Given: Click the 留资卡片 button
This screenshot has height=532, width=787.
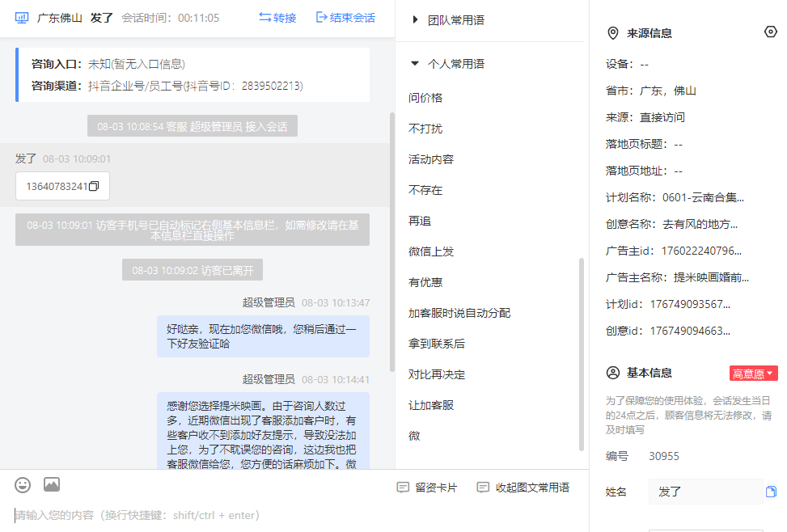Looking at the screenshot, I should tap(427, 488).
